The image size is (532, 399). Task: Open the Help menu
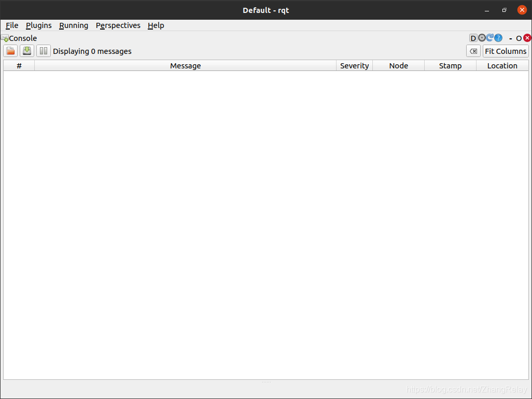coord(156,25)
